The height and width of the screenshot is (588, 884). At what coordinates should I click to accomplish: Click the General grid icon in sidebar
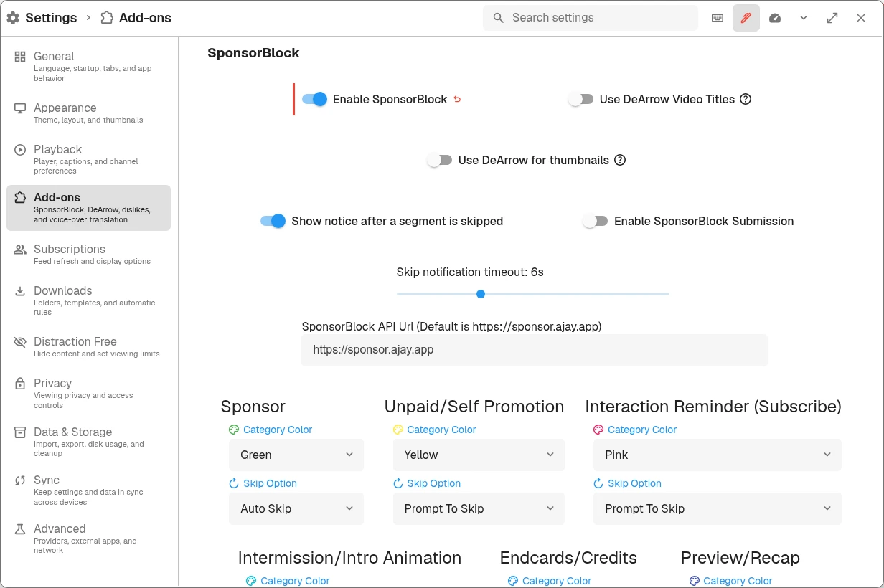click(x=20, y=56)
